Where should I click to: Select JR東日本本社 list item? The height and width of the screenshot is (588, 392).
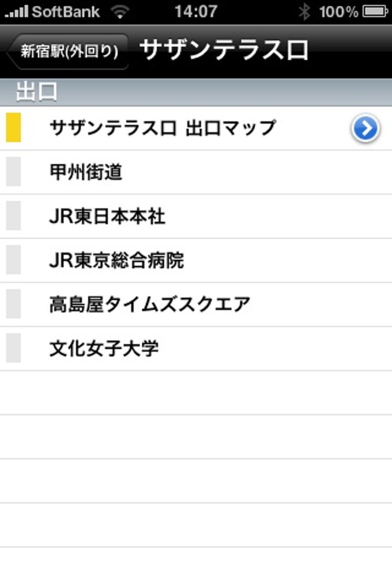coord(196,216)
